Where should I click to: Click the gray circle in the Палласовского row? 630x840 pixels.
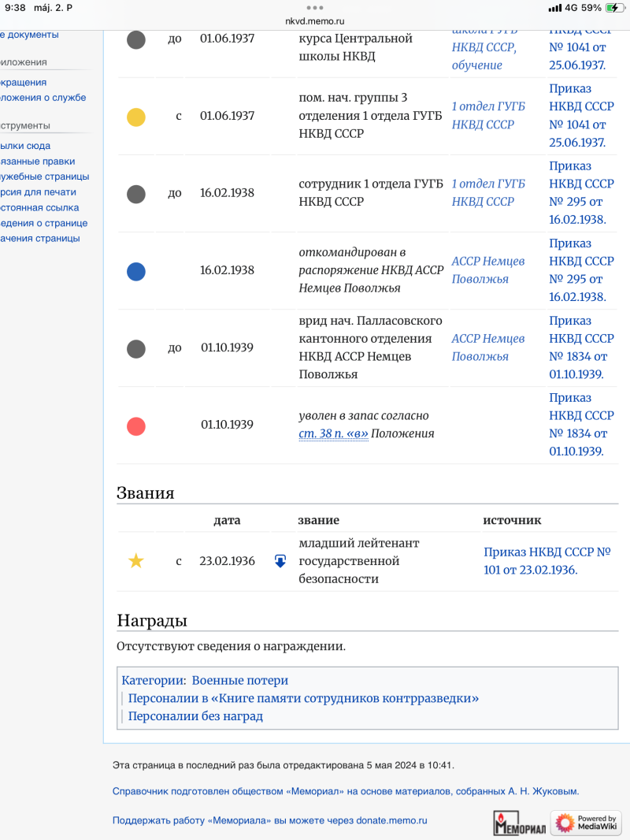coord(136,348)
